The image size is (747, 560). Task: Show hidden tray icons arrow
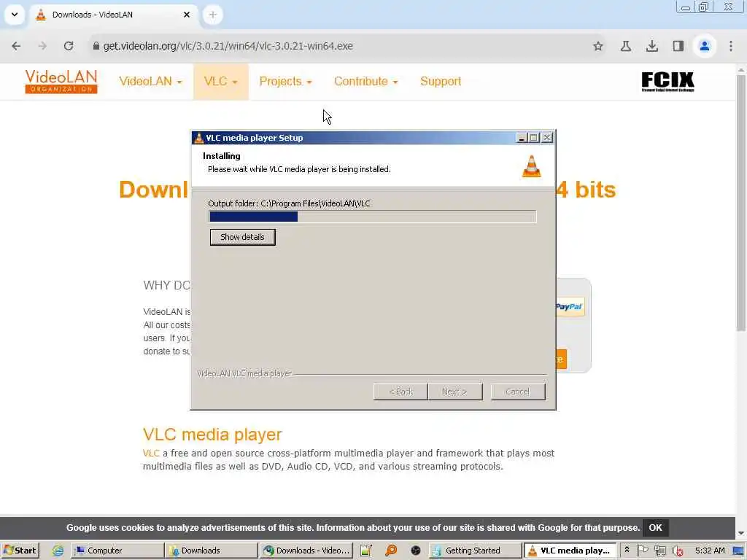(627, 550)
